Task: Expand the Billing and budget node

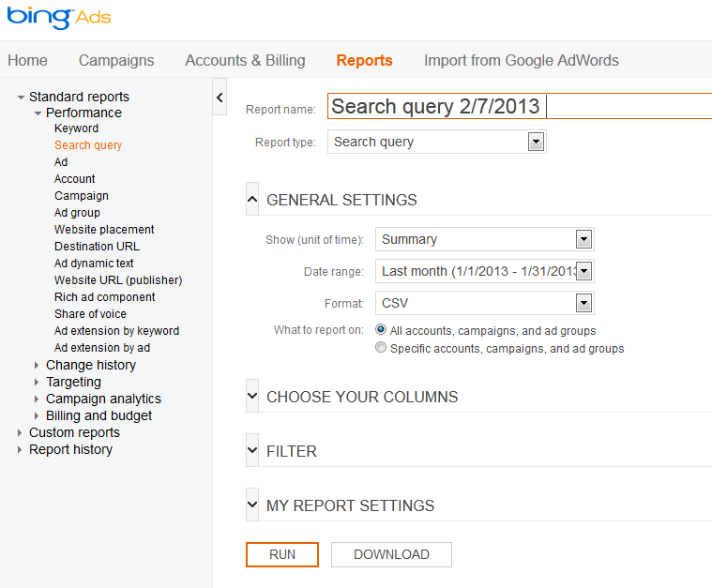Action: 37,415
